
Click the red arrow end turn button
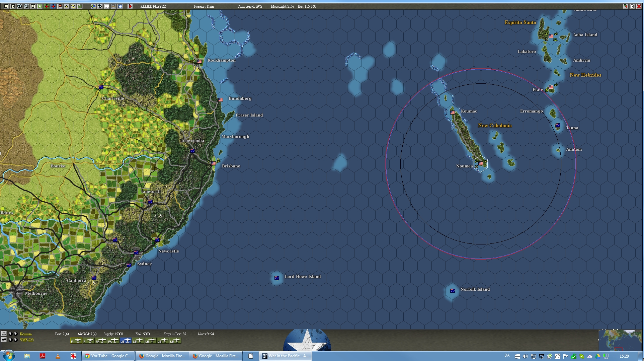[x=130, y=6]
